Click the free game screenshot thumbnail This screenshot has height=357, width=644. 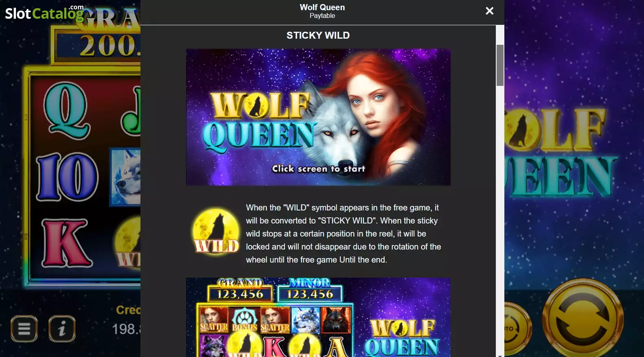[318, 318]
